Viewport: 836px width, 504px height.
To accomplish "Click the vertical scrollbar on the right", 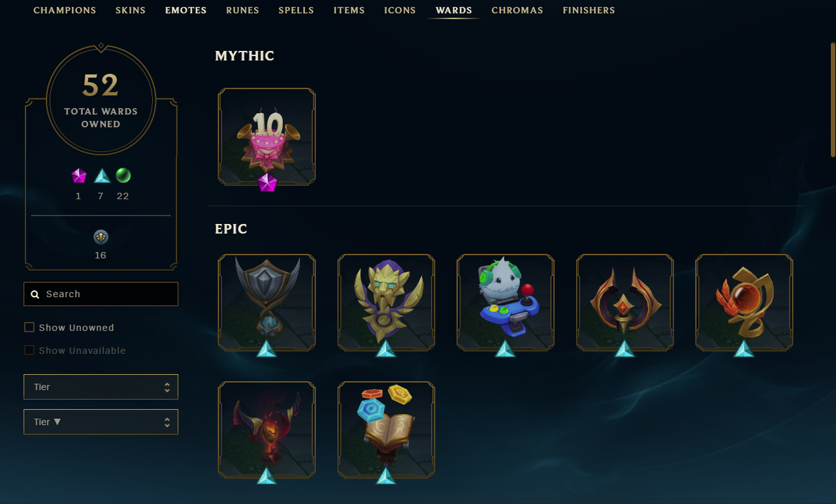I will (x=833, y=100).
